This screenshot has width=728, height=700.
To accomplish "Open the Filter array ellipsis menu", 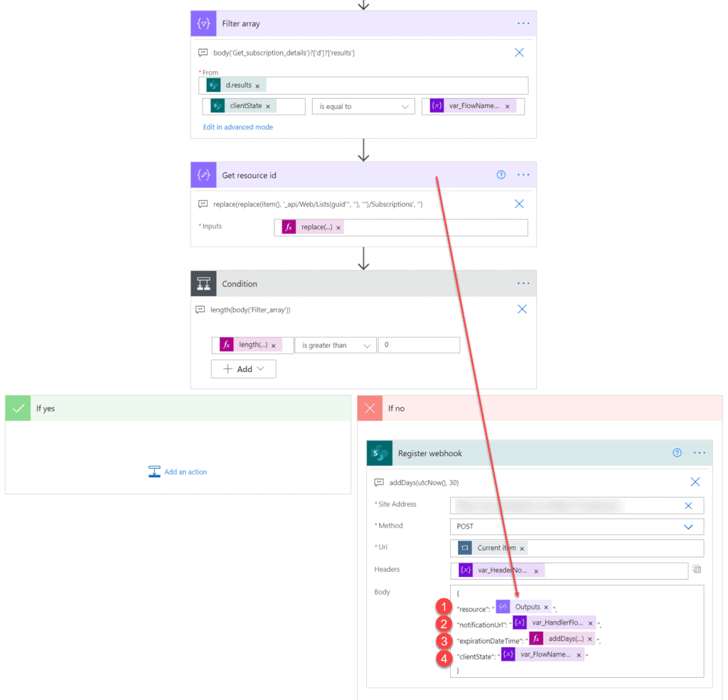I will 523,23.
